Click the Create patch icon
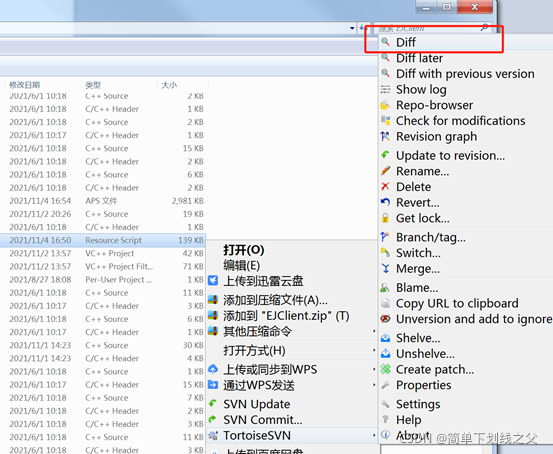 (x=385, y=369)
